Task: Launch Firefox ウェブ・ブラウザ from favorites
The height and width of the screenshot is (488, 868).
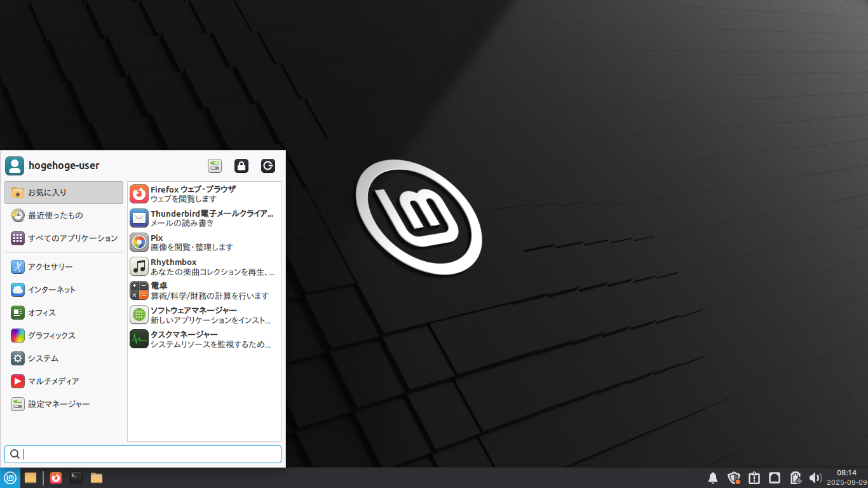Action: click(204, 194)
